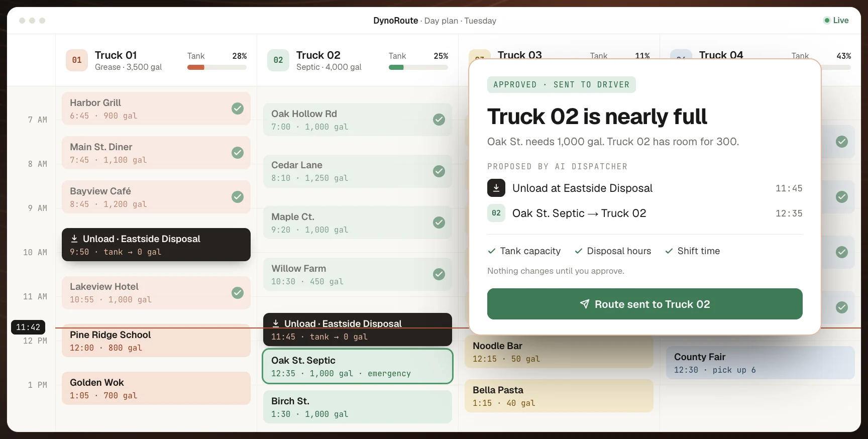Click the completed checkmark on Harbor Grill

tap(238, 108)
